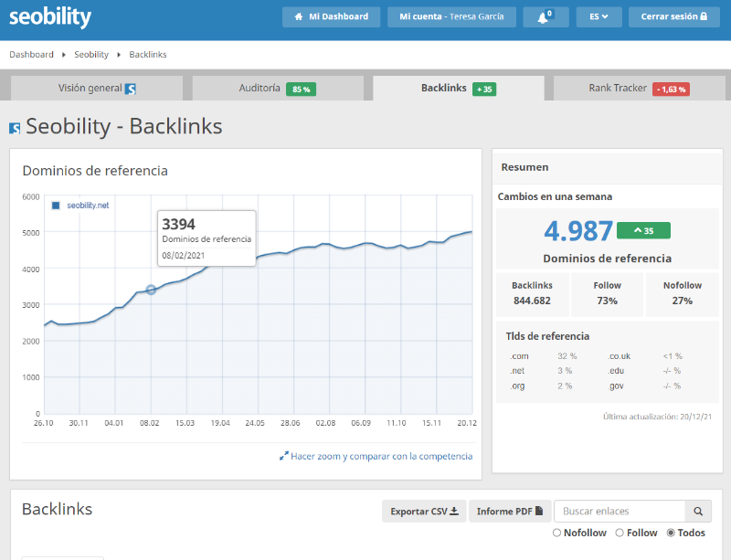The width and height of the screenshot is (731, 560).
Task: Open the ES language dropdown
Action: [599, 17]
